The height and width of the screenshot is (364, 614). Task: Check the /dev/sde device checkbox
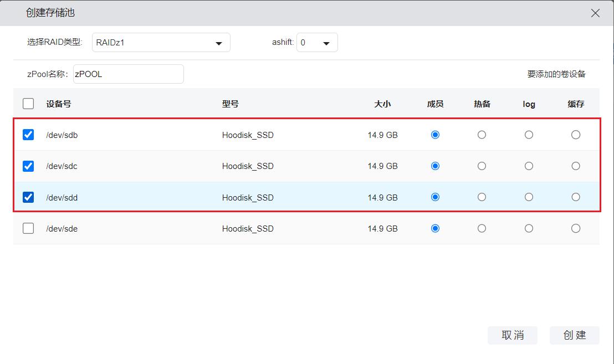28,228
